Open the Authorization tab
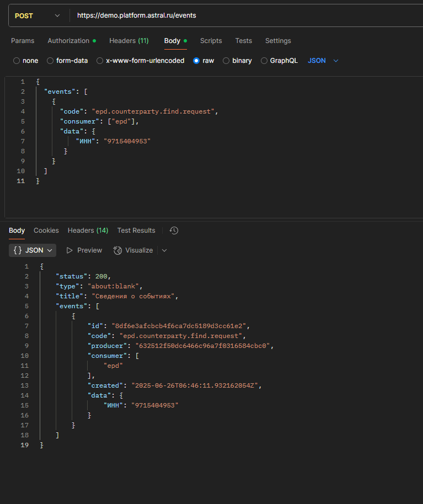Image resolution: width=423 pixels, height=504 pixels. (72, 41)
